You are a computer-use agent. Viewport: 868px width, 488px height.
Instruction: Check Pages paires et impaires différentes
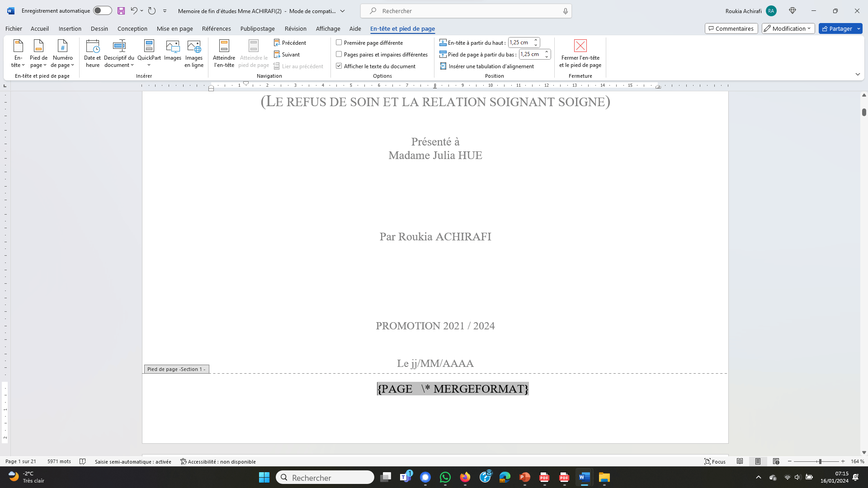339,54
